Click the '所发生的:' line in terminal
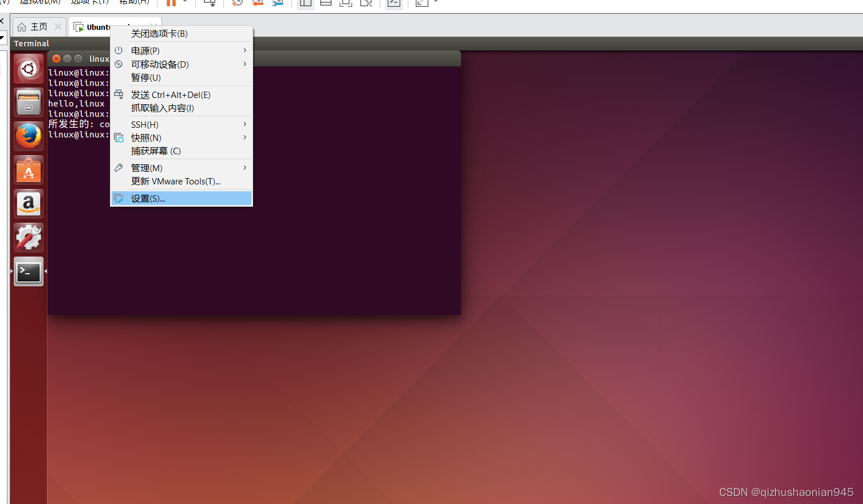 [79, 124]
